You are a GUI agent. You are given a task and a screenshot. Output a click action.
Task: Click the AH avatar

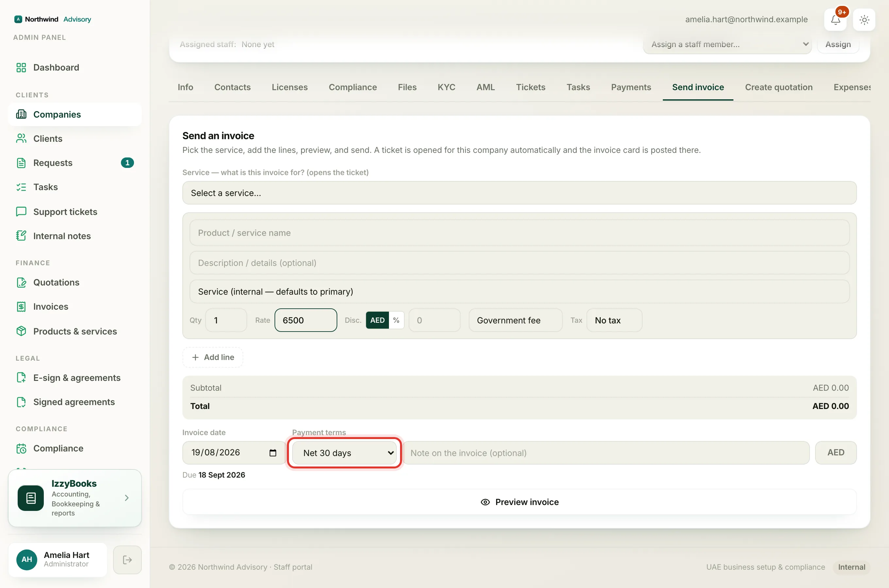26,560
